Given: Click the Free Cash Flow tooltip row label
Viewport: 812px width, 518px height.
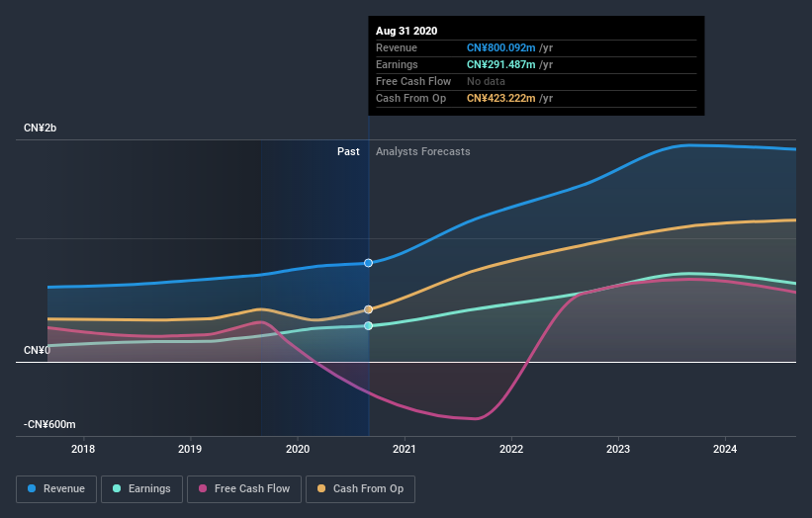Looking at the screenshot, I should (413, 81).
